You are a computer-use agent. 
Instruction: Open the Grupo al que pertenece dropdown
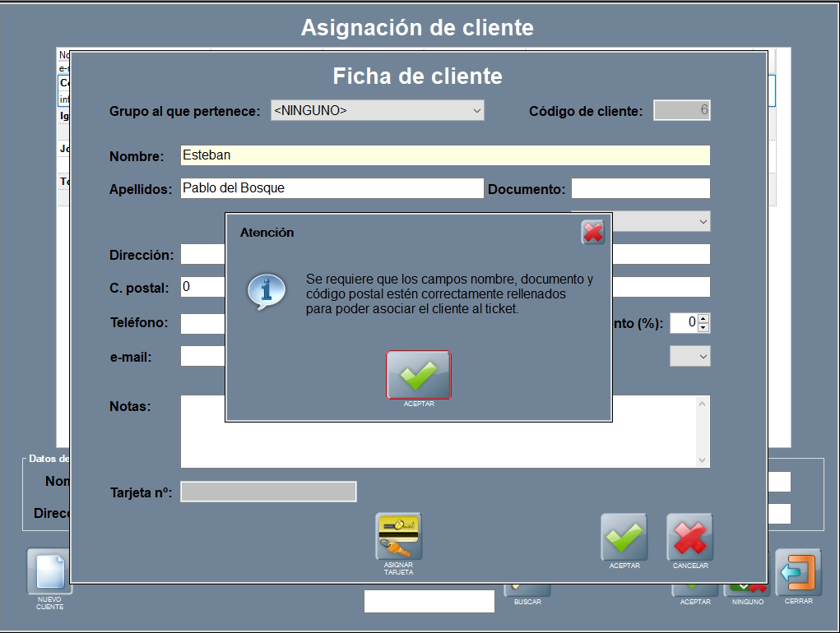click(377, 110)
